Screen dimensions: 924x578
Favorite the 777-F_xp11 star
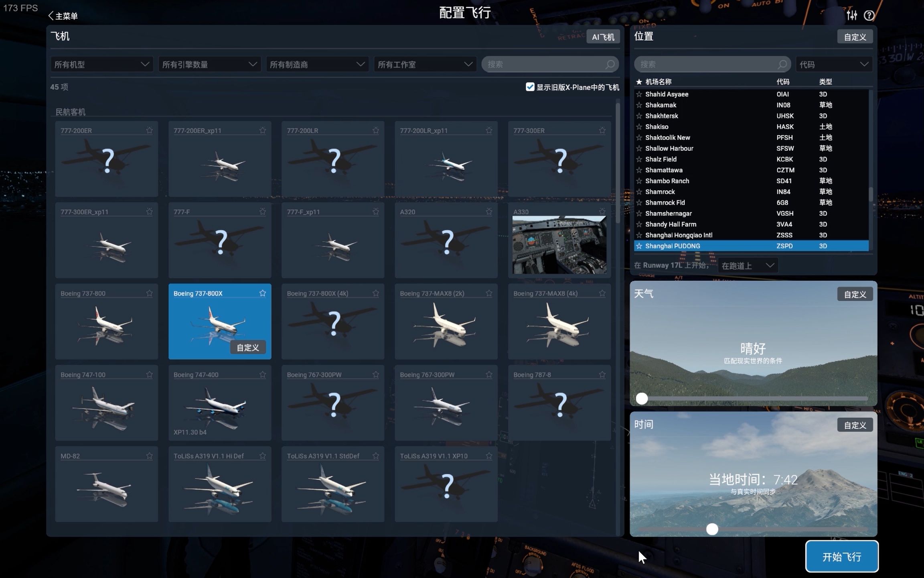pos(376,211)
